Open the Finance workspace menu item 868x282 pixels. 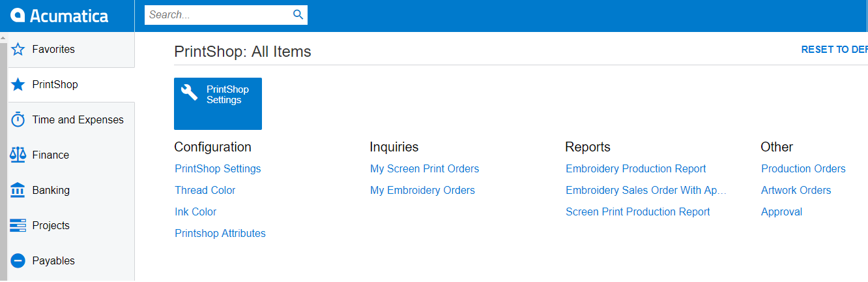pyautogui.click(x=50, y=155)
